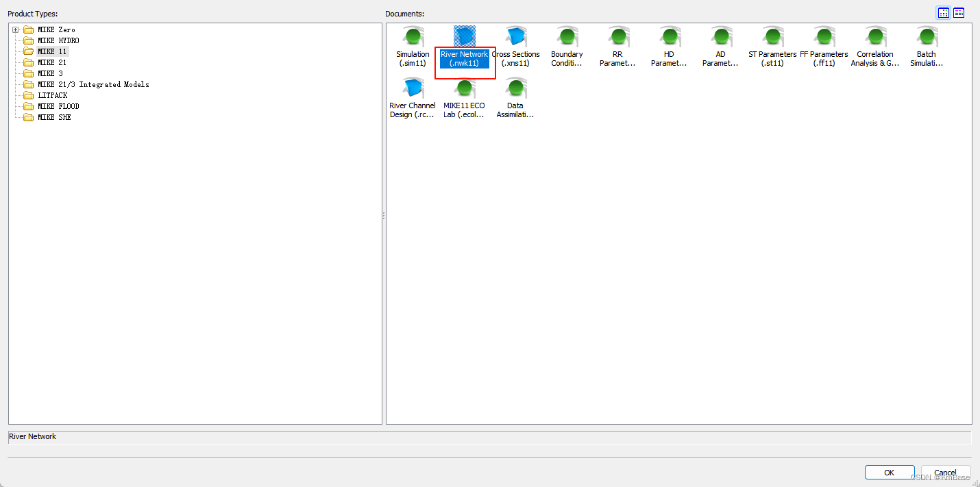Select MIKE Zero in product types
Screen dimensions: 980x487
56,29
